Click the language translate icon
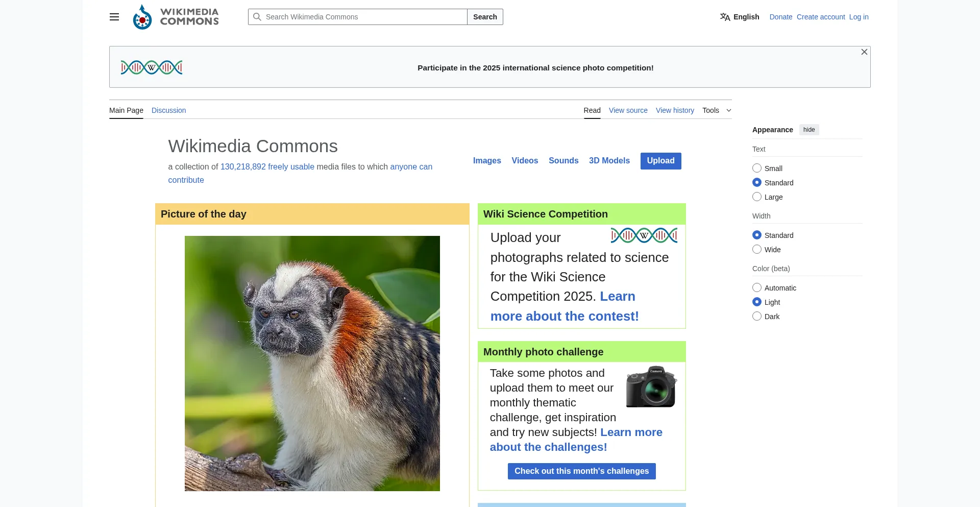 (725, 17)
